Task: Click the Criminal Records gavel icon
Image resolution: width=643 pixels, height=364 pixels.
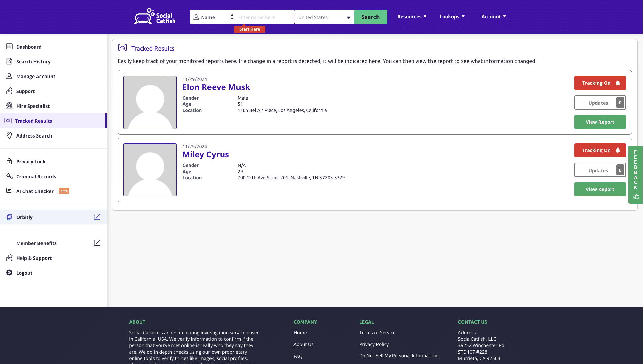Action: pos(9,176)
